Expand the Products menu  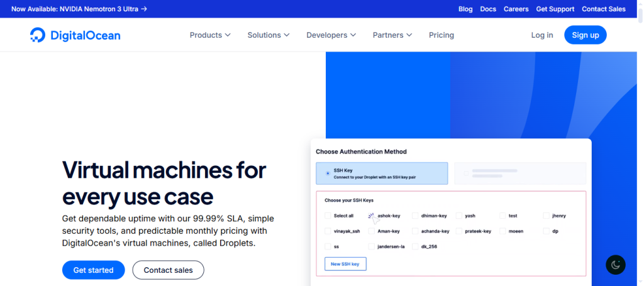tap(210, 35)
